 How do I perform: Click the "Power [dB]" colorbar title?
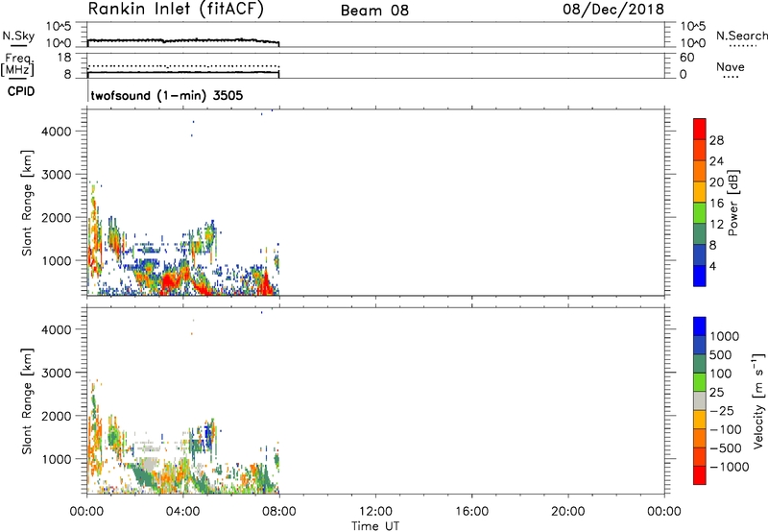(x=732, y=203)
